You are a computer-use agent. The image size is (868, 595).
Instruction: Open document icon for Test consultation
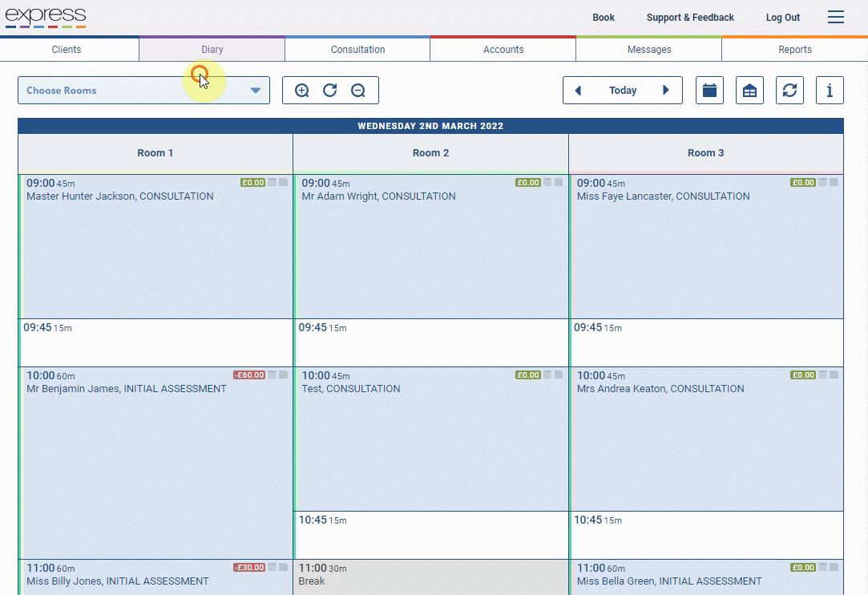[x=559, y=375]
